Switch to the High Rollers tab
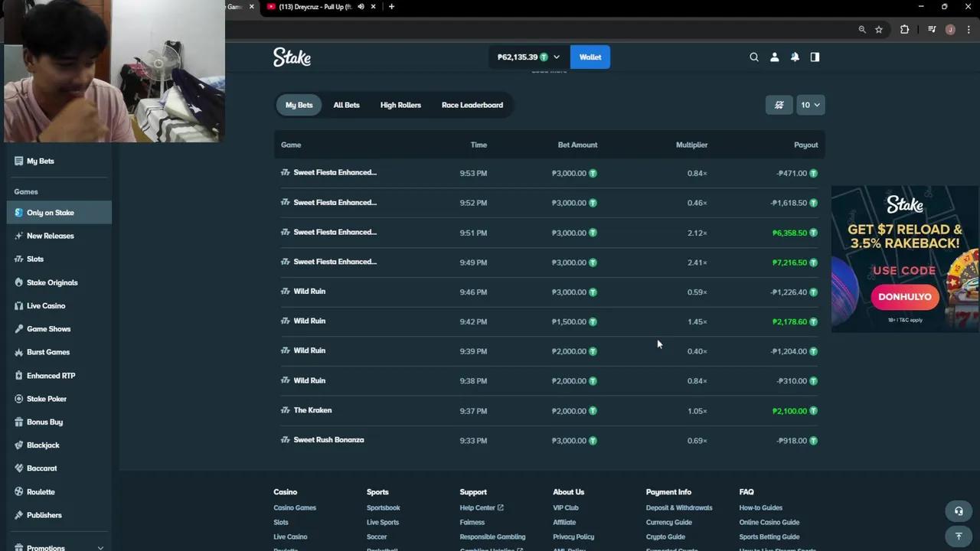The width and height of the screenshot is (980, 551). click(x=400, y=105)
